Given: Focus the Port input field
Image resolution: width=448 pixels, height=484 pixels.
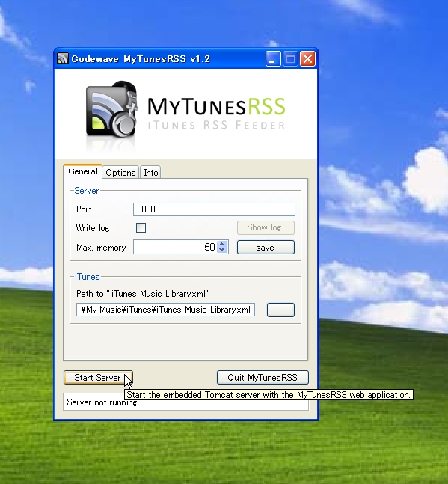Looking at the screenshot, I should tap(214, 209).
